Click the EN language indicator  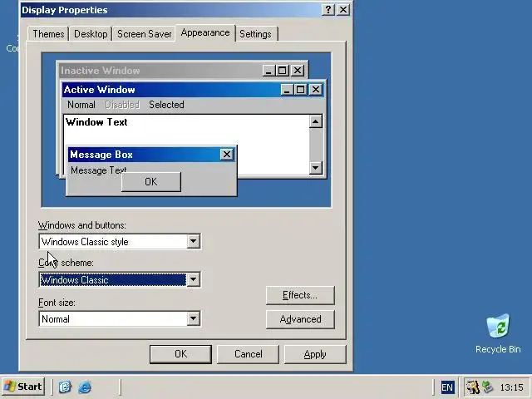pos(447,387)
